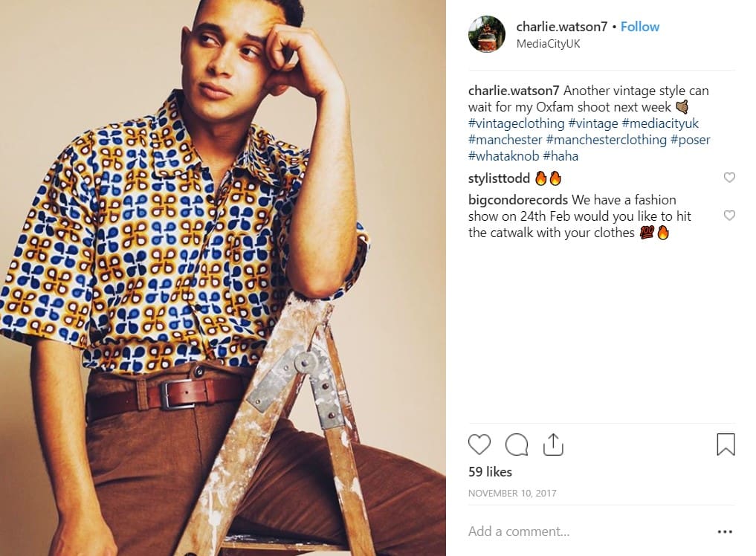Open the #mediacityuk hashtag
This screenshot has width=756, height=556.
pyautogui.click(x=660, y=123)
